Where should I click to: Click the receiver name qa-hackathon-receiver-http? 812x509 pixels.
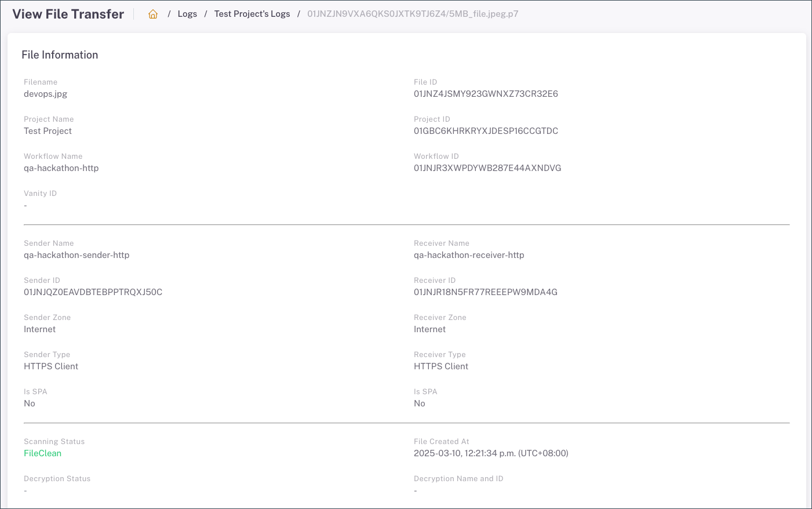point(469,255)
